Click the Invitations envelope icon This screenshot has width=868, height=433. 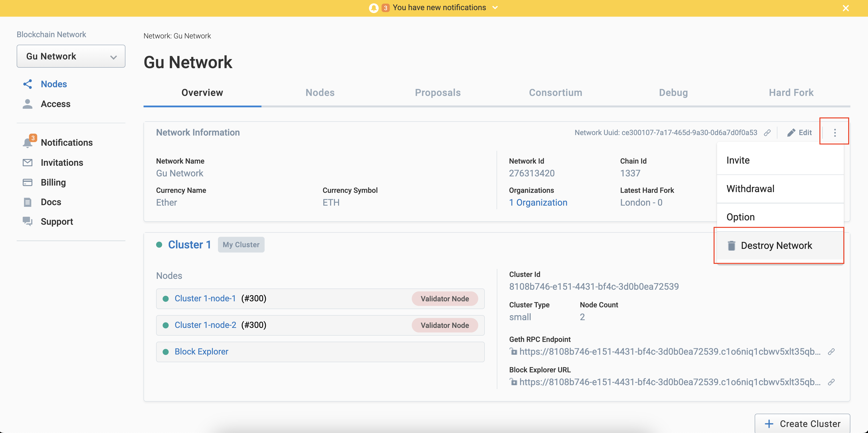pos(28,162)
